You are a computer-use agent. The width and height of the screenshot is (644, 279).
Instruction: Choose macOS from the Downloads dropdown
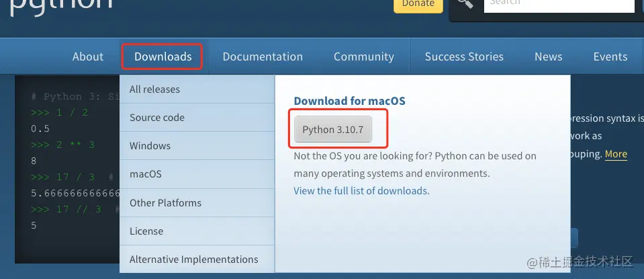click(x=197, y=174)
